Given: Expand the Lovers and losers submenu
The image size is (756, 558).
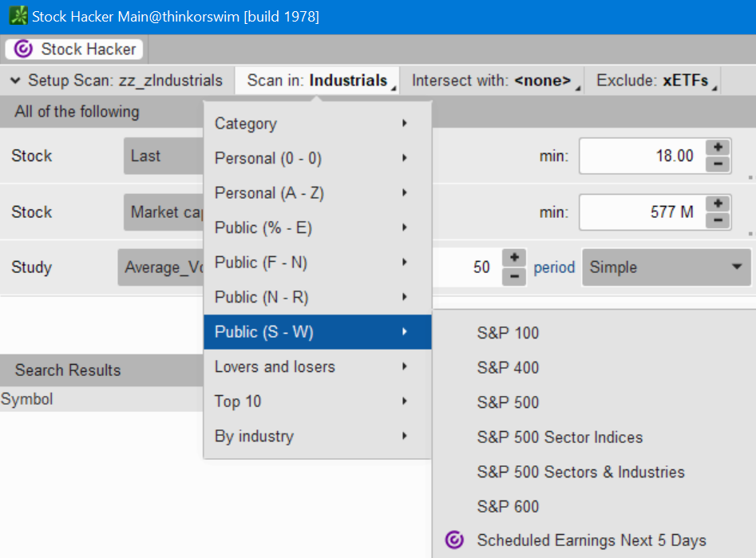Looking at the screenshot, I should [x=317, y=366].
